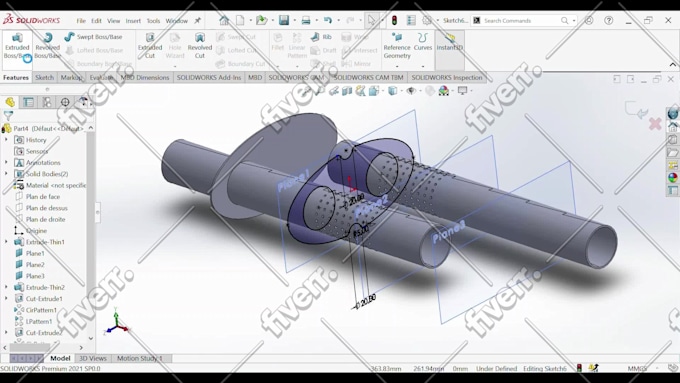Viewport: 680px width, 383px height.
Task: Open the user login icon
Action: click(x=589, y=20)
